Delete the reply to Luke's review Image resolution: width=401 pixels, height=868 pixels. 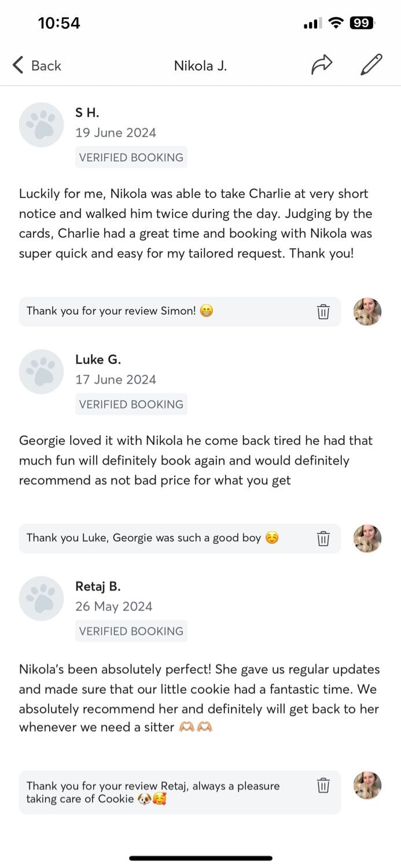[x=323, y=539]
